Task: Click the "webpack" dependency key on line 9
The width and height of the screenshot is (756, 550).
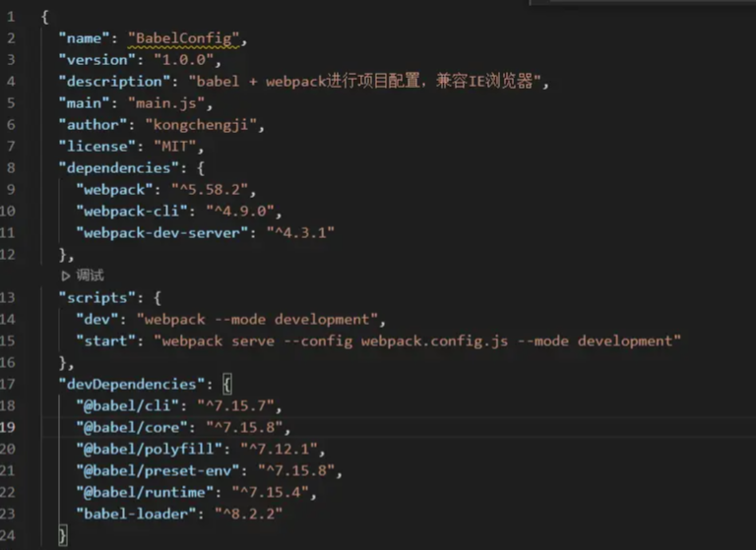Action: click(114, 190)
